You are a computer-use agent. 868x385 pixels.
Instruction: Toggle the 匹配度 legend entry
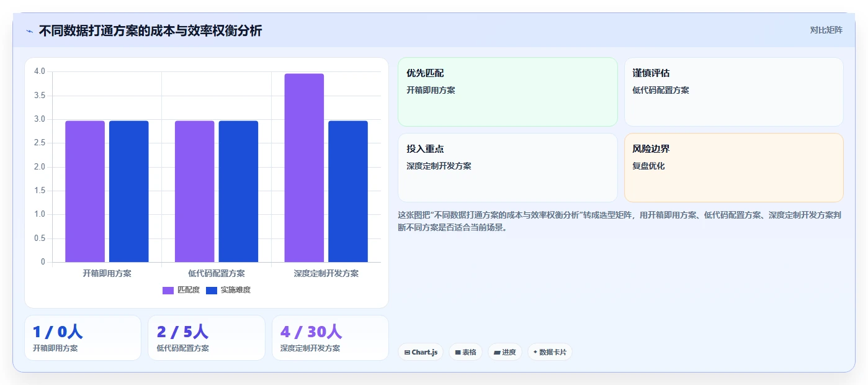tap(181, 290)
